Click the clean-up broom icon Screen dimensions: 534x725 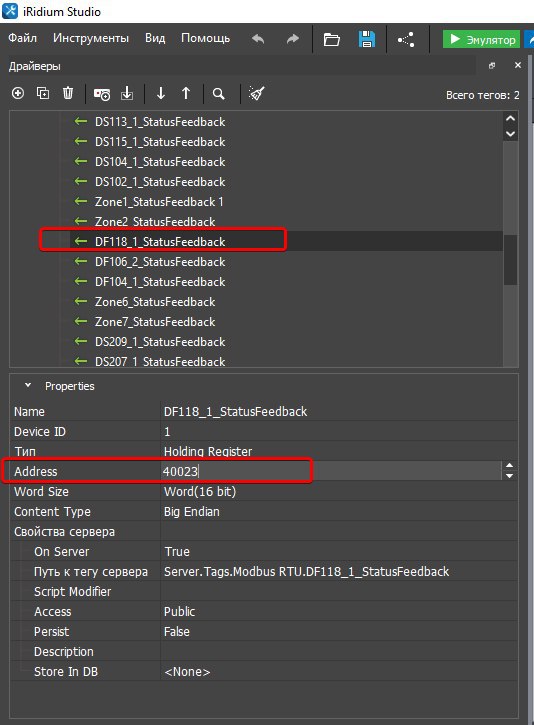[256, 93]
